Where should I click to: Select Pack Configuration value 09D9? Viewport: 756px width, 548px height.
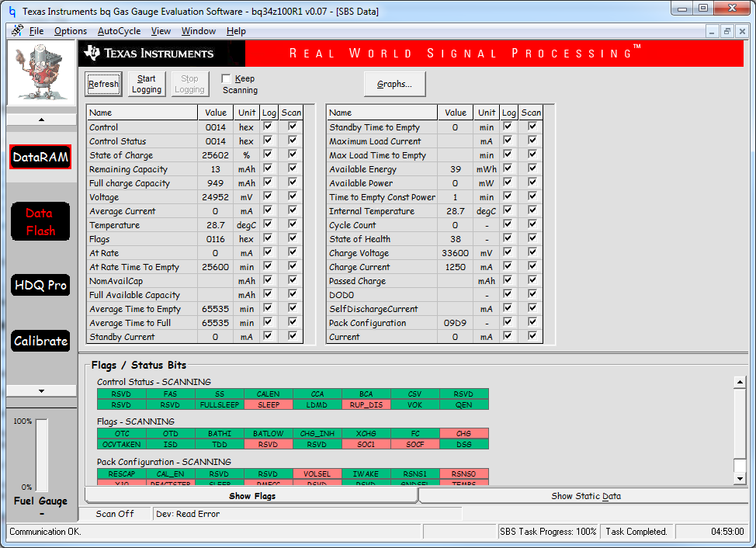coord(455,323)
